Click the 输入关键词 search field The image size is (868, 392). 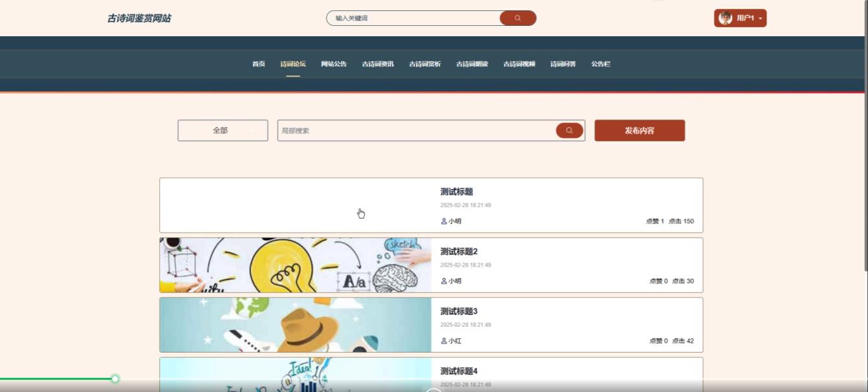(414, 18)
